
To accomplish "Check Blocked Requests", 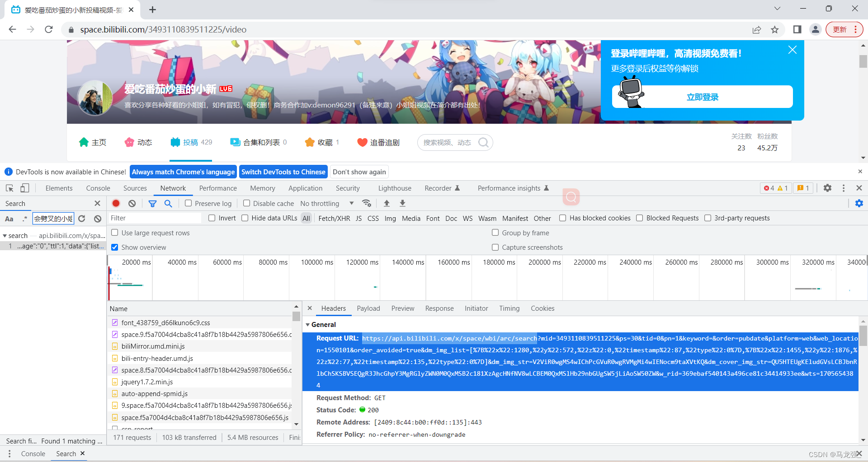I will [x=640, y=218].
